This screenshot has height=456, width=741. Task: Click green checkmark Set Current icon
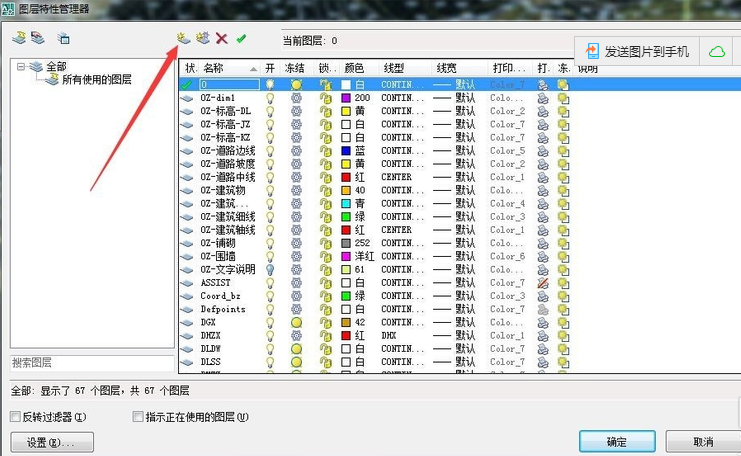coord(241,39)
